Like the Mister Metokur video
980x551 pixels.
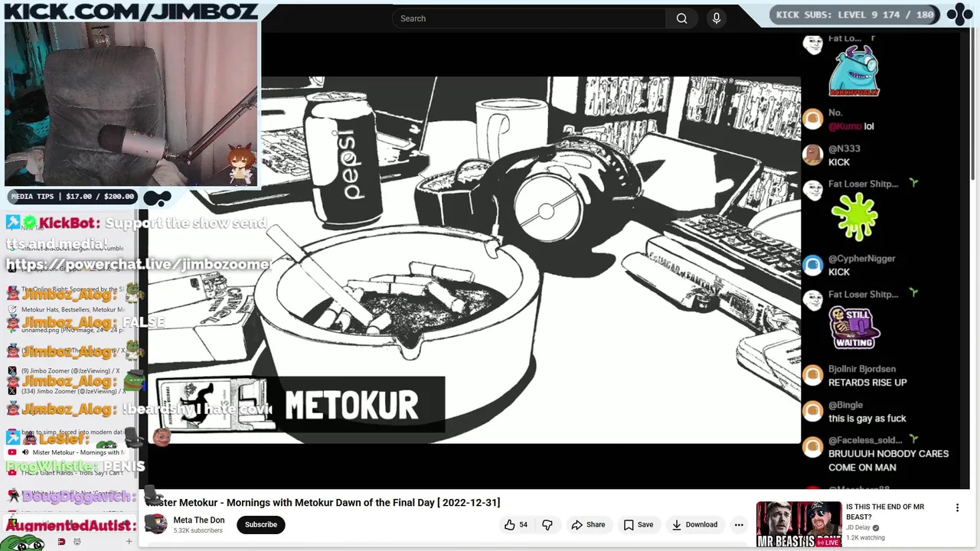coord(516,525)
